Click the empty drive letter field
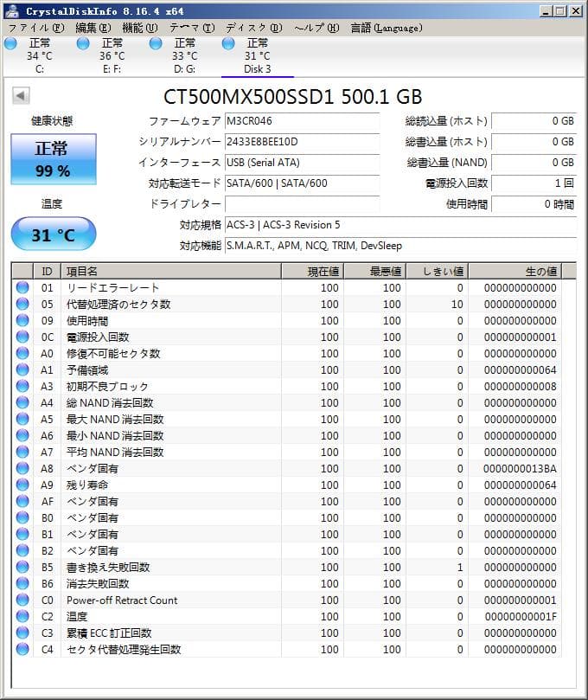Viewport: 588px width, 700px height. click(x=302, y=204)
